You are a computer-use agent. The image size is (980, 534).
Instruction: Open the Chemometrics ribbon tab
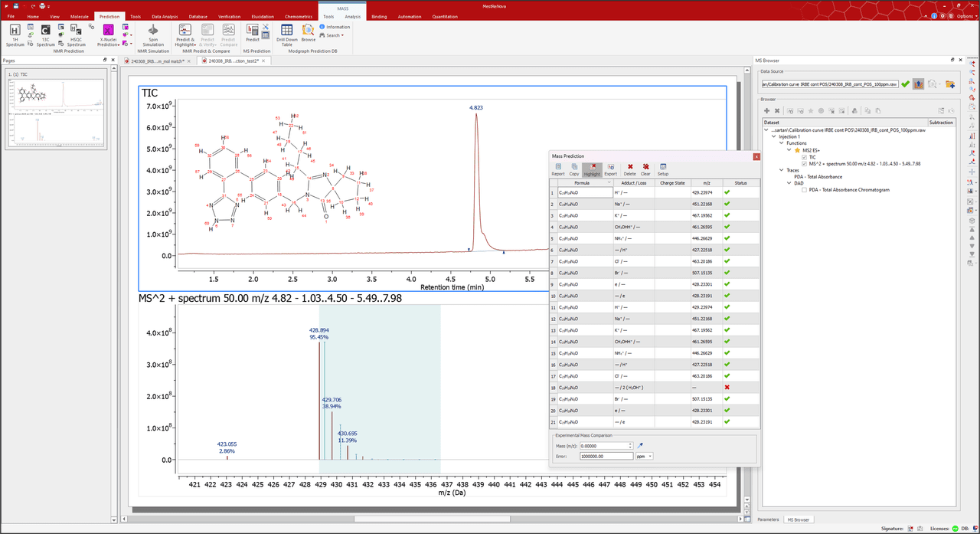point(299,16)
